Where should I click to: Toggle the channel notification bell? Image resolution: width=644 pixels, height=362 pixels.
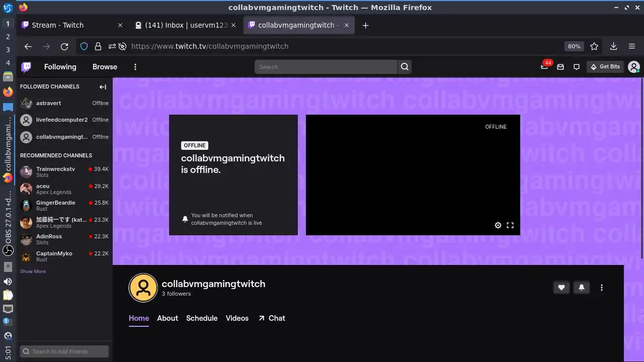(x=582, y=288)
